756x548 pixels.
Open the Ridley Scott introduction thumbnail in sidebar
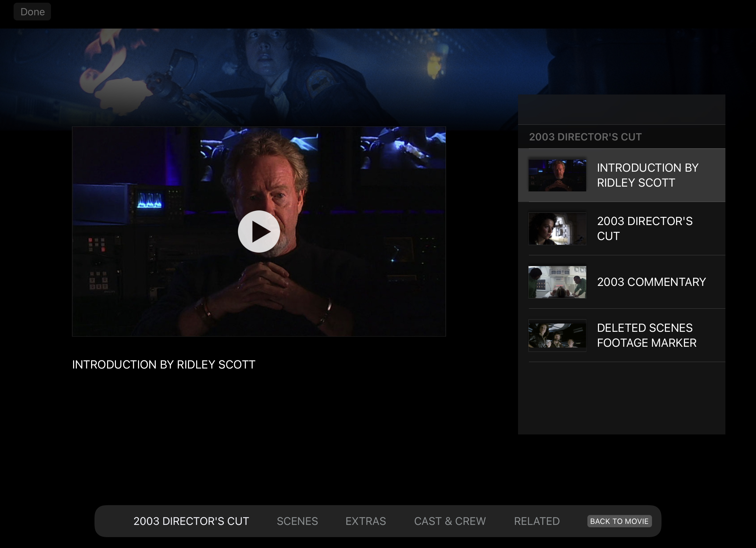coord(557,175)
